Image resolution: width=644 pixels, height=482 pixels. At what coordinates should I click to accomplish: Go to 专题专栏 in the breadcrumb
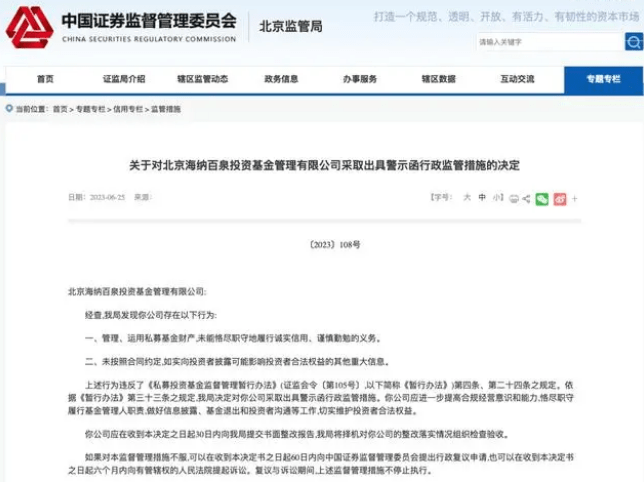coord(90,109)
